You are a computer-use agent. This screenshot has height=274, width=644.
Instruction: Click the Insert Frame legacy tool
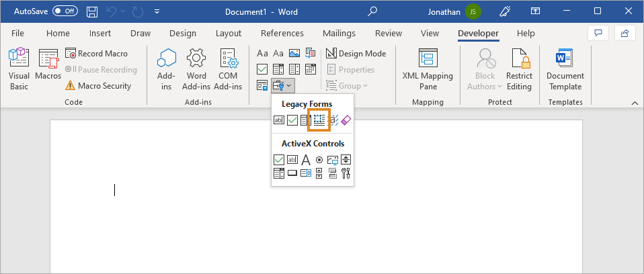[319, 120]
